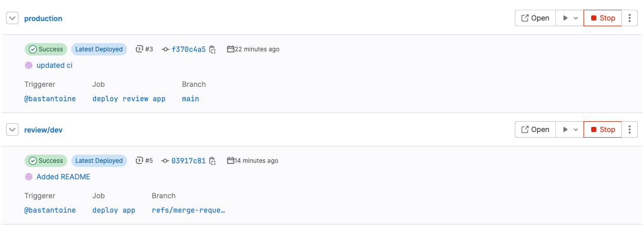Open the production live environment
Image resolution: width=644 pixels, height=225 pixels.
tap(535, 18)
